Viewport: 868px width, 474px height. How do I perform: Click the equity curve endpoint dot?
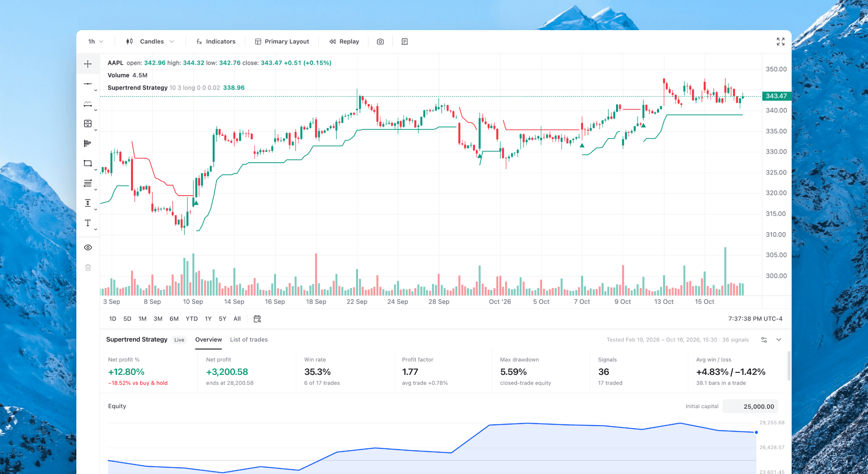point(756,432)
